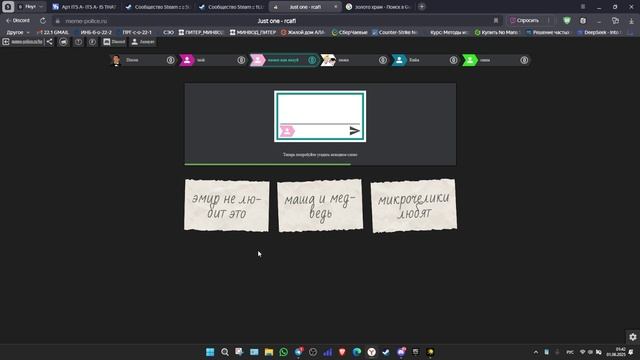Open the Сберчаевые bookmark
Screen dimensions: 640x360
pyautogui.click(x=350, y=32)
